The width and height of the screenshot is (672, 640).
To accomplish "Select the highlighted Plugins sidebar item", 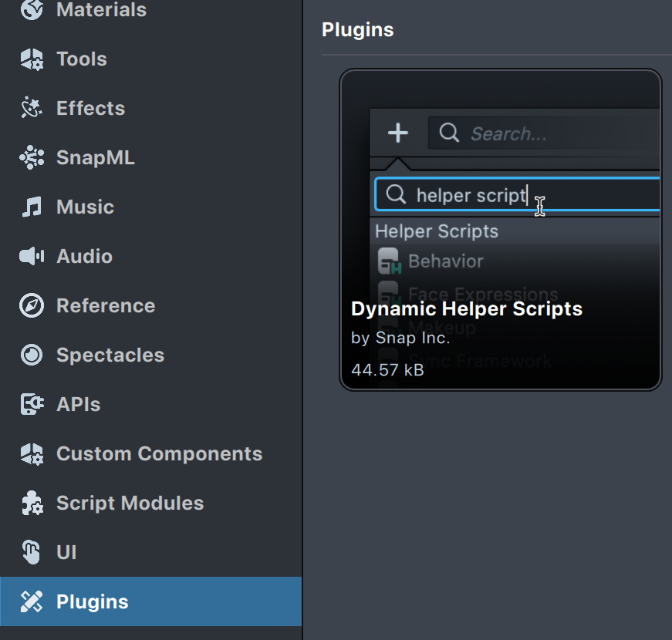I will point(150,601).
